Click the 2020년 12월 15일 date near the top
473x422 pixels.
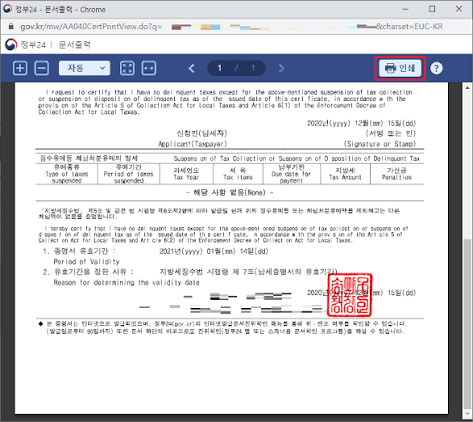pyautogui.click(x=361, y=123)
